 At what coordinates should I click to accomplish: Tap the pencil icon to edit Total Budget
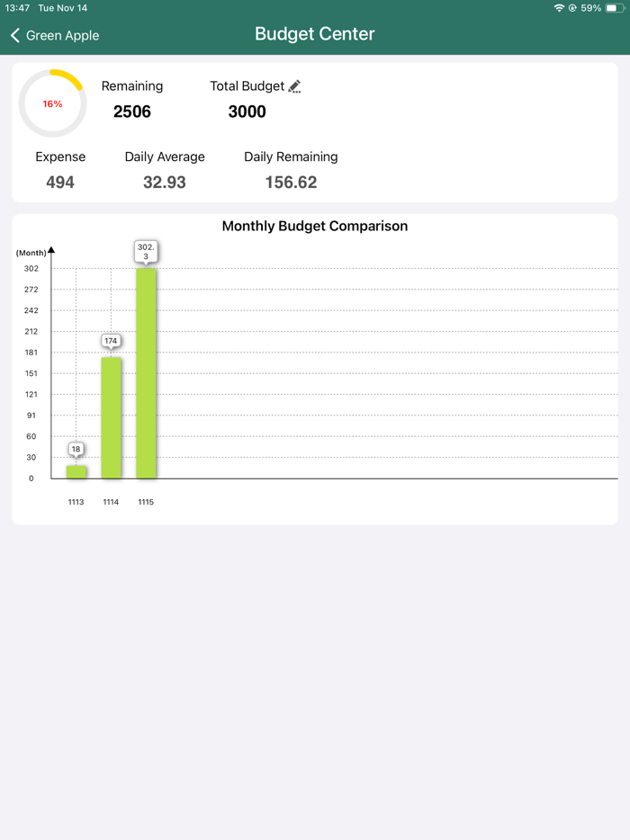(294, 85)
